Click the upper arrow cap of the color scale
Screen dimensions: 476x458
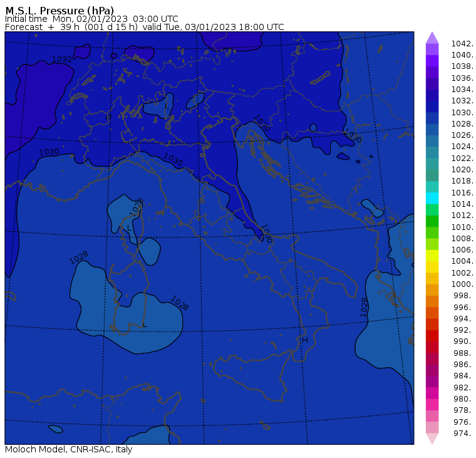click(432, 38)
